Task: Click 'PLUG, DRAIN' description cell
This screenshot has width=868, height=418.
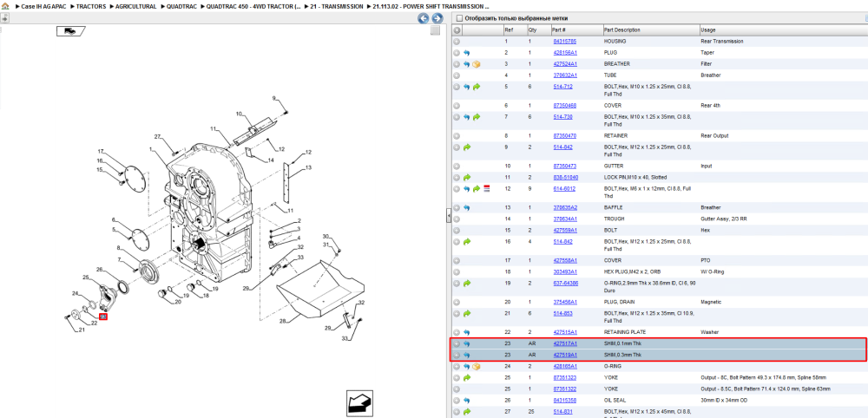Action: [618, 303]
